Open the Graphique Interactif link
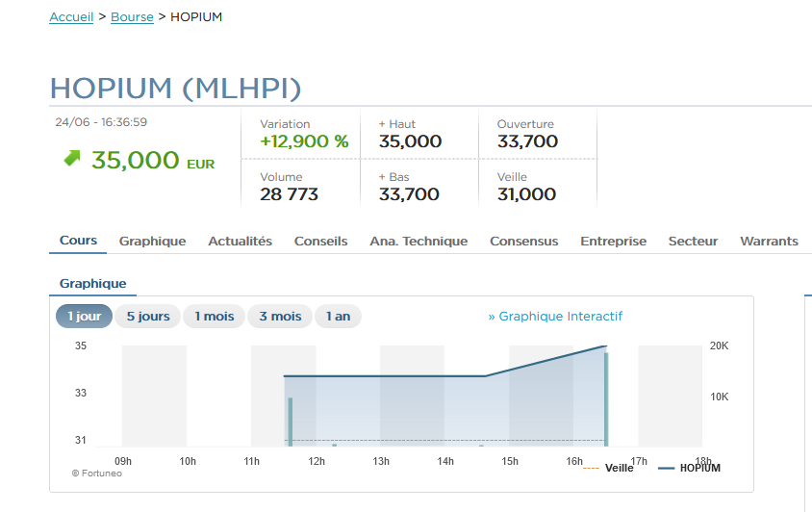 (x=555, y=316)
